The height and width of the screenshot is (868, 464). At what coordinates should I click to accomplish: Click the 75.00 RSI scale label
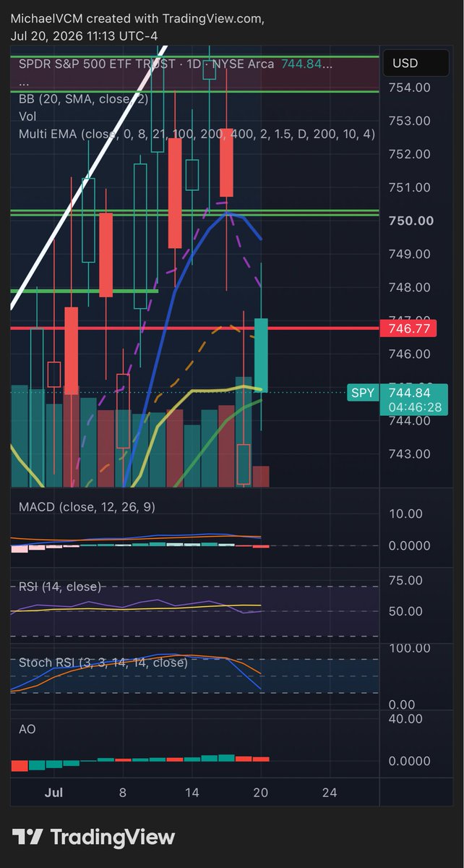click(405, 581)
